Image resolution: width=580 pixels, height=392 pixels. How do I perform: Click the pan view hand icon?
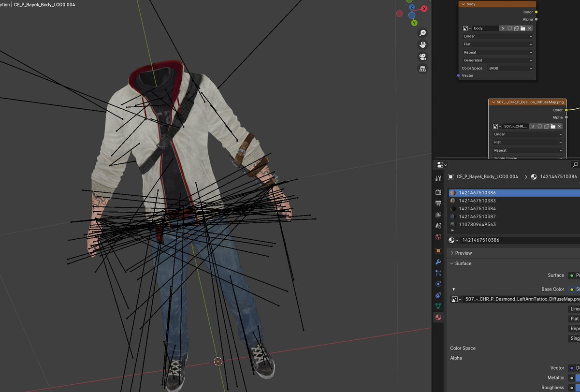pyautogui.click(x=422, y=44)
